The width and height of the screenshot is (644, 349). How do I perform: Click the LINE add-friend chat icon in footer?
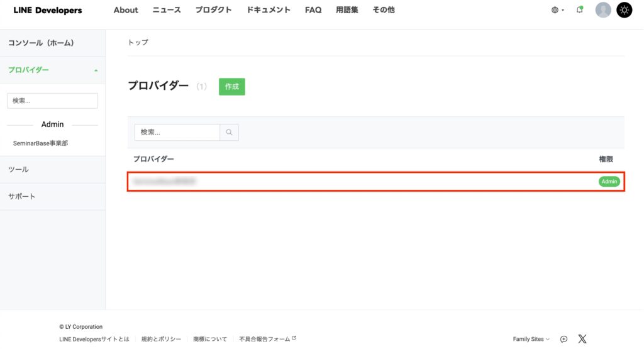click(564, 339)
